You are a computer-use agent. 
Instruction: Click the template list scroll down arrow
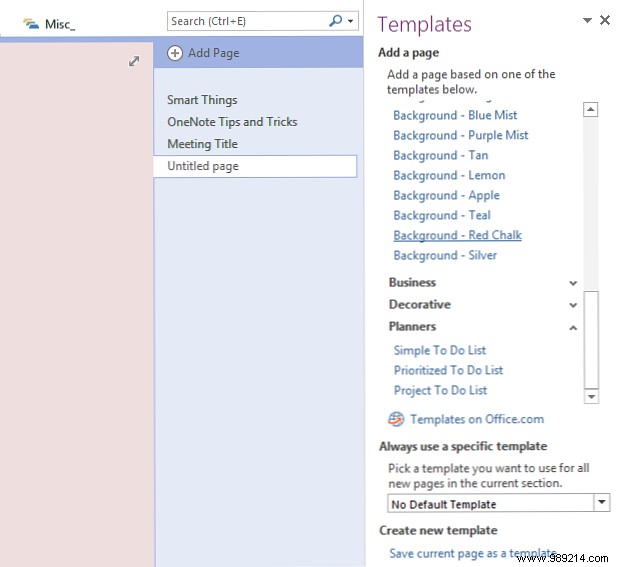point(591,397)
